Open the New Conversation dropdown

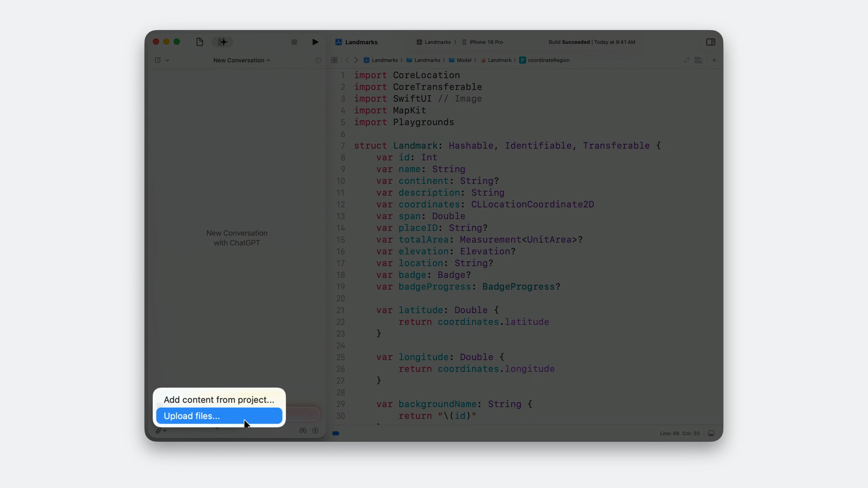click(242, 60)
